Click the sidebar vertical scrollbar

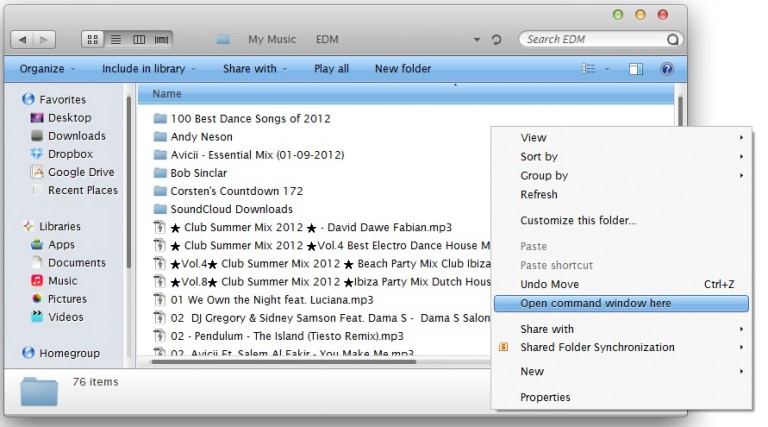[129, 181]
